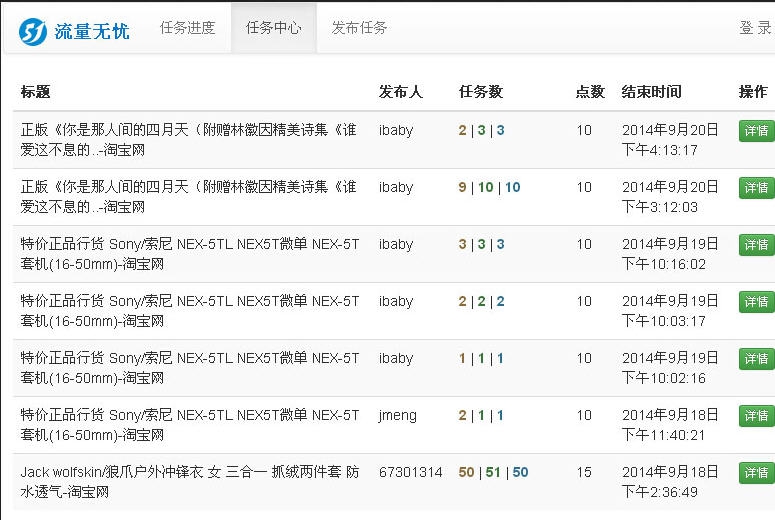Screen dimensions: 775x520
Task: Open the 发布任务 tab
Action: pos(359,28)
